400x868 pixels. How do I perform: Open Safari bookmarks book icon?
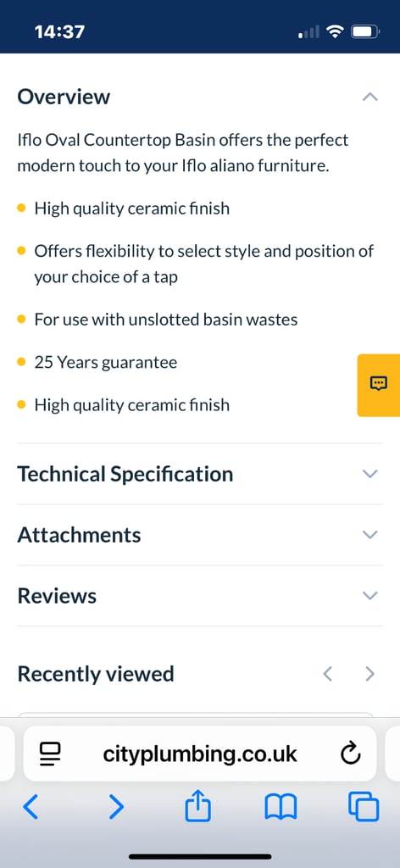(281, 808)
